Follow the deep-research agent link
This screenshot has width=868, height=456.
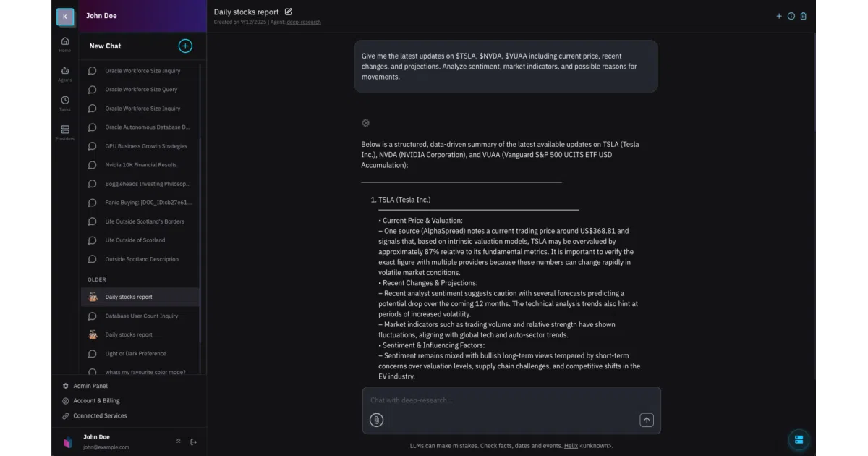(x=305, y=22)
